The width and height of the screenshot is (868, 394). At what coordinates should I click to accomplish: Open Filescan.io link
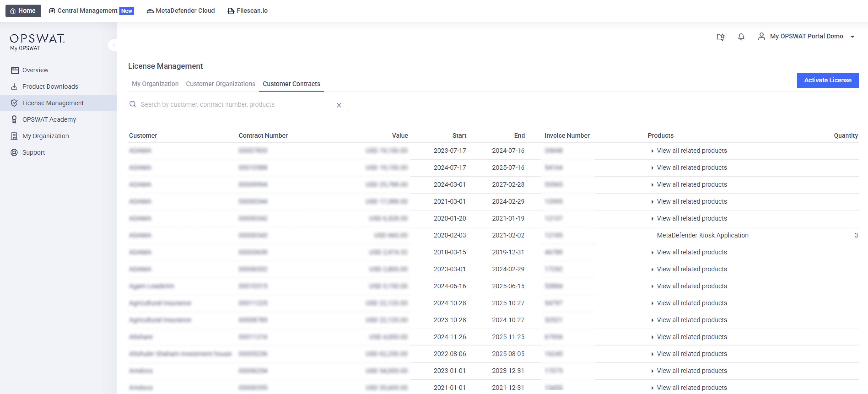248,11
